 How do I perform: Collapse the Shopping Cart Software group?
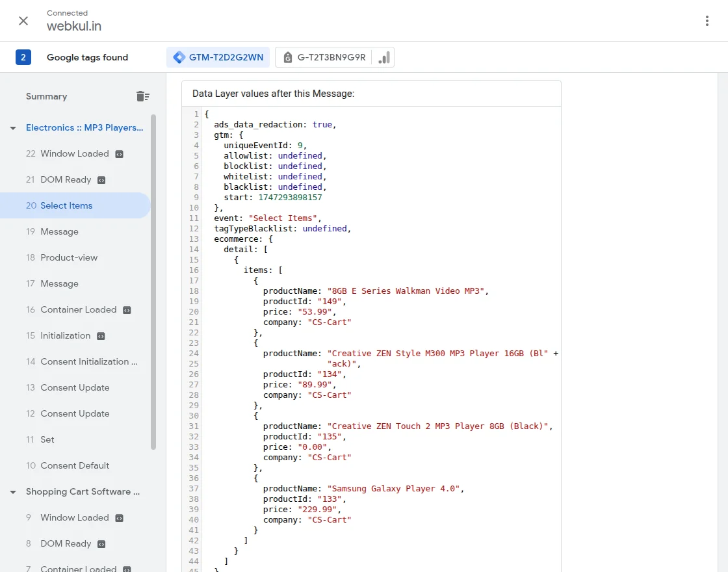coord(13,492)
